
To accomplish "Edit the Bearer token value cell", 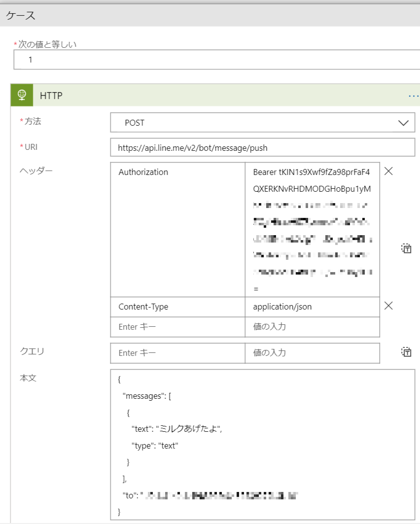I will pyautogui.click(x=312, y=229).
